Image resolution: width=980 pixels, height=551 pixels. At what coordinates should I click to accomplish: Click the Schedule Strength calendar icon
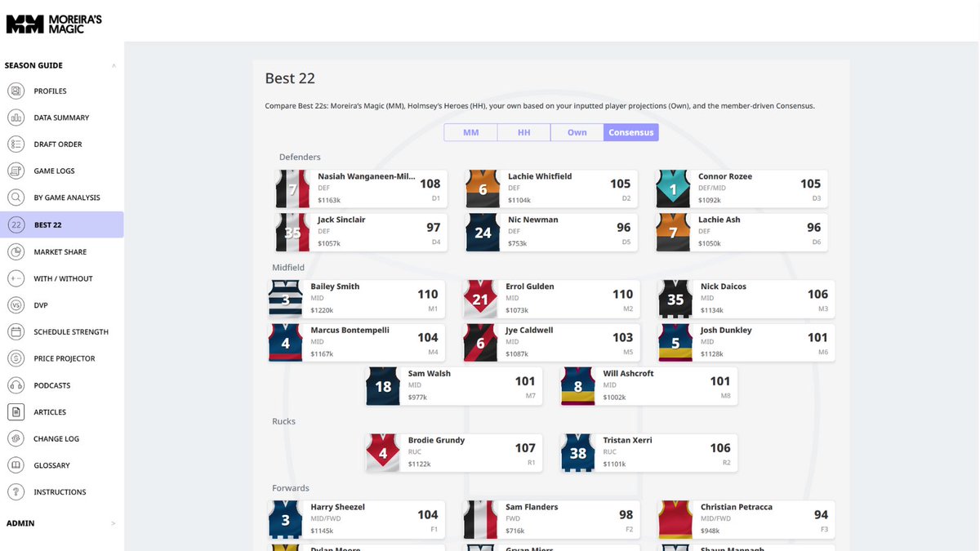(16, 331)
